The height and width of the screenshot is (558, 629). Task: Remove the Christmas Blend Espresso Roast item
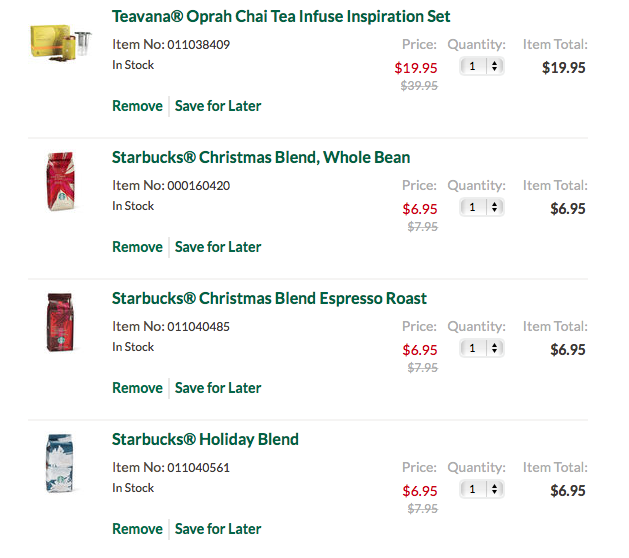tap(137, 388)
